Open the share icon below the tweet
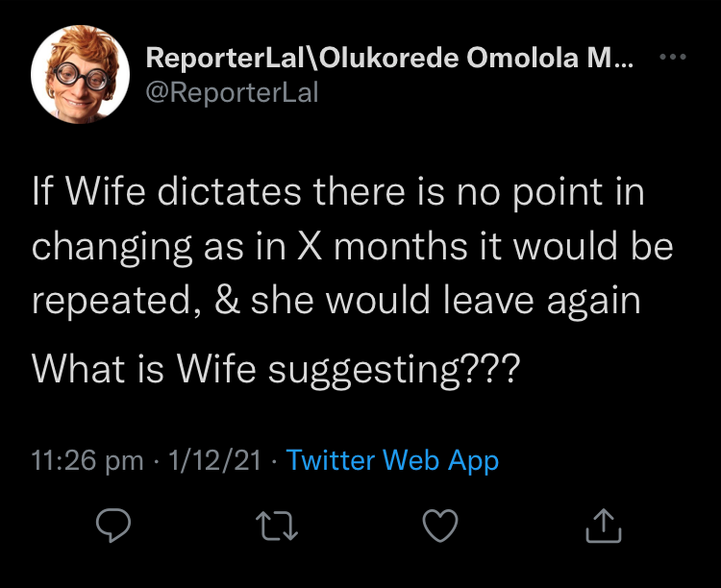 (x=604, y=524)
